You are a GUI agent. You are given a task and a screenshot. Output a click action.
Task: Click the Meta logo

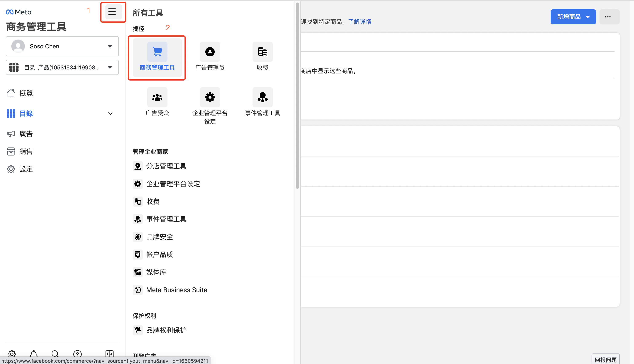(19, 12)
